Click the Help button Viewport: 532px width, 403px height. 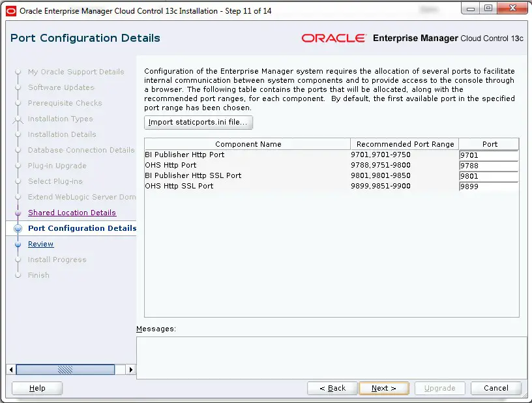coord(37,388)
